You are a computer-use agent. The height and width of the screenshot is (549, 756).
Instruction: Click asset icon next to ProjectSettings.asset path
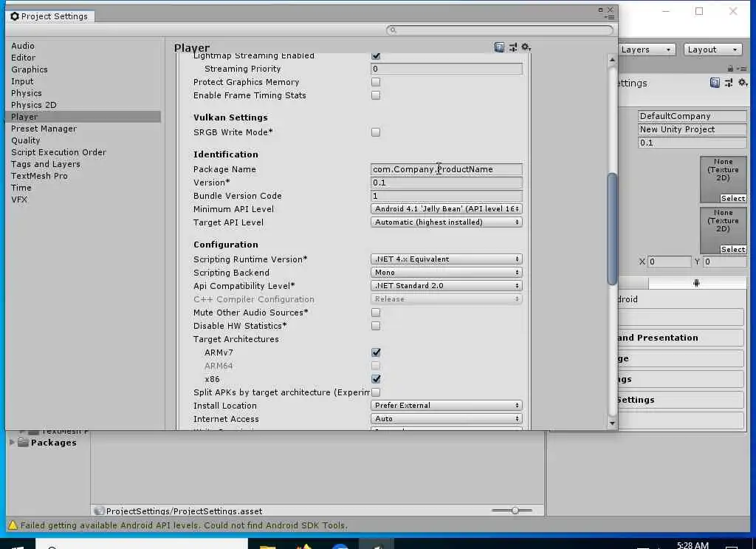(100, 511)
